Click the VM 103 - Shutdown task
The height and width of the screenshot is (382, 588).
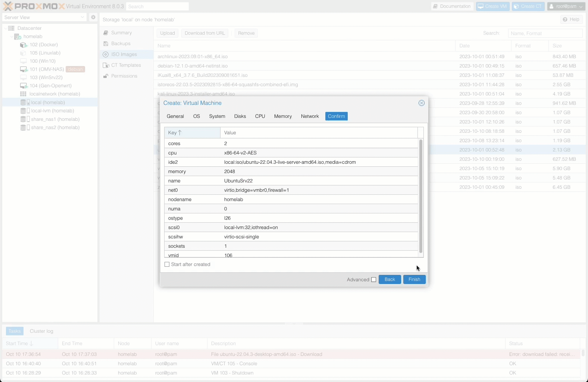pos(291,373)
